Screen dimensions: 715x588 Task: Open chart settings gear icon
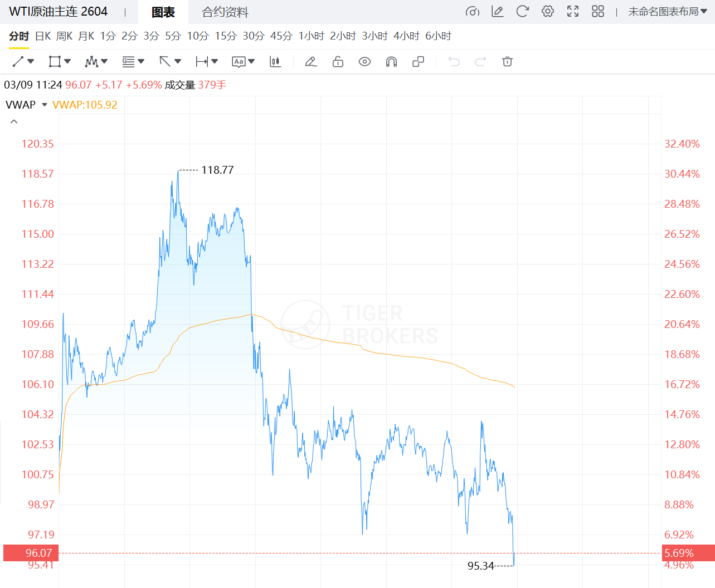pyautogui.click(x=548, y=12)
